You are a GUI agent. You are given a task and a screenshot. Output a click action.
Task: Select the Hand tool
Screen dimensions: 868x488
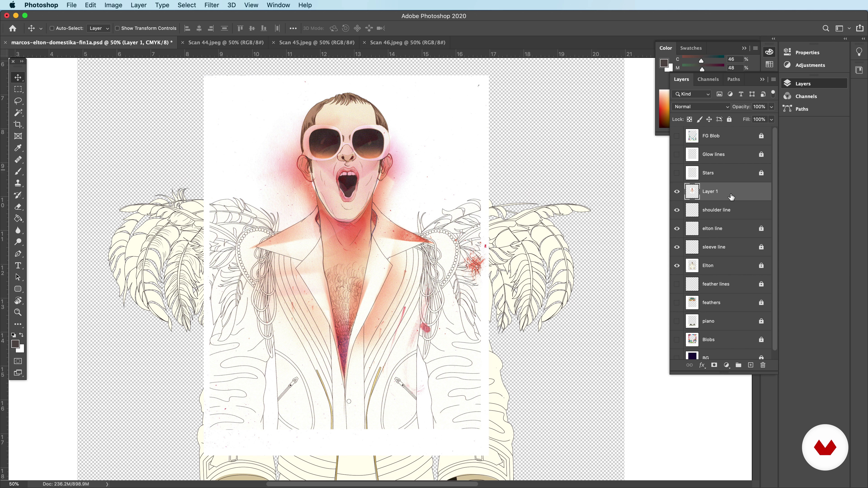point(18,301)
